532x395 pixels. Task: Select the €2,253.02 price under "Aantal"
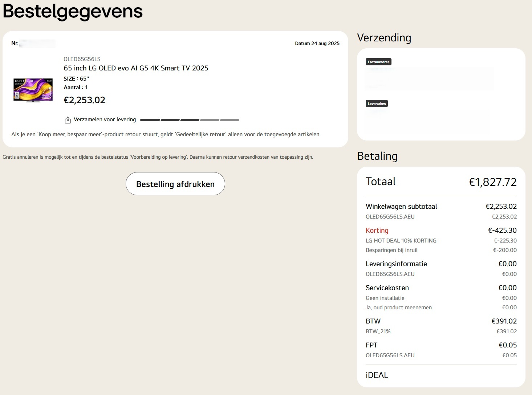click(85, 100)
